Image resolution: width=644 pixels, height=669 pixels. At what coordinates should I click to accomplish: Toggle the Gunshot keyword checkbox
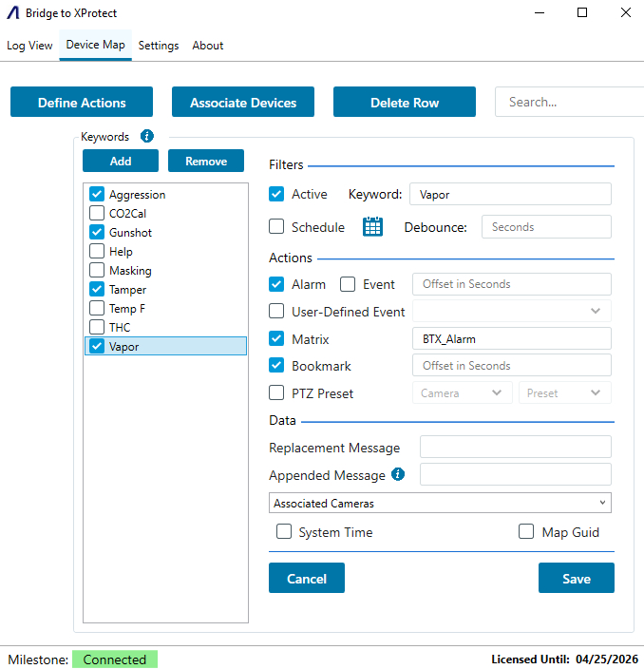pos(97,232)
